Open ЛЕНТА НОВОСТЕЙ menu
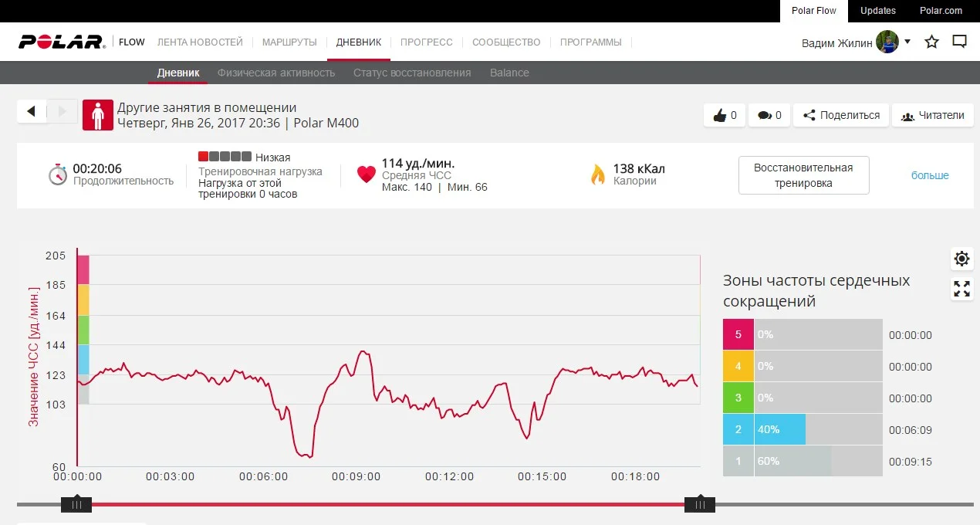Viewport: 980px width, 525px height. 200,42
